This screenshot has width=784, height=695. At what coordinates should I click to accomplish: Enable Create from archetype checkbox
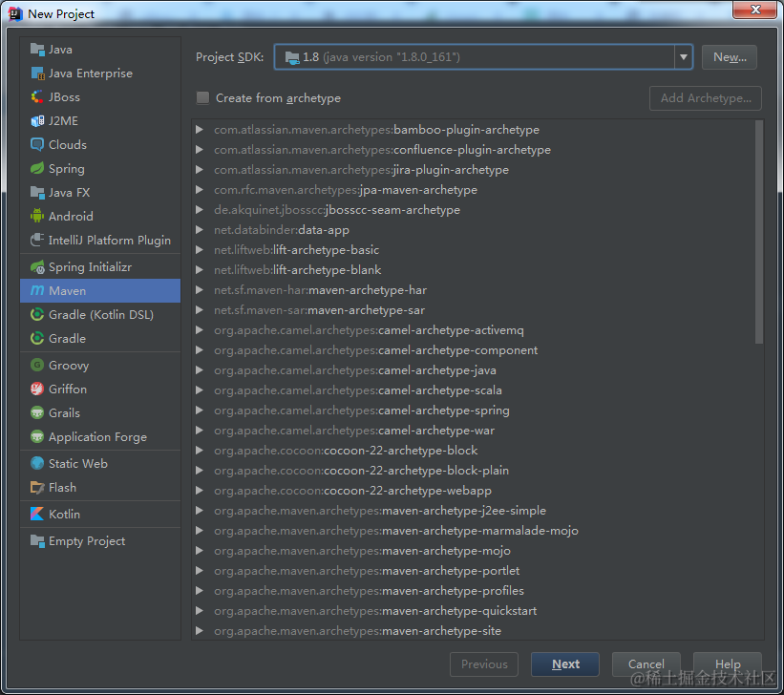pyautogui.click(x=202, y=97)
